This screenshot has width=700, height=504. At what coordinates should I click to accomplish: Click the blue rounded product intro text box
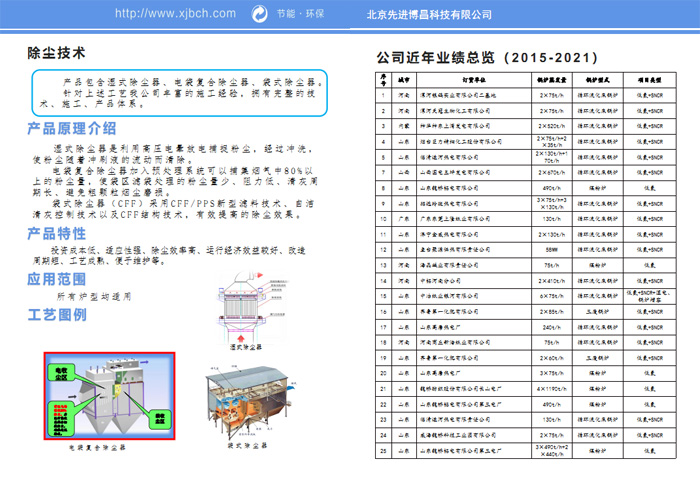180,92
